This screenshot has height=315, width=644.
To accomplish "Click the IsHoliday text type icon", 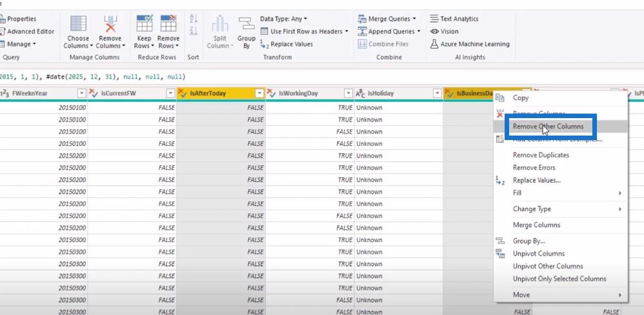I will 360,93.
